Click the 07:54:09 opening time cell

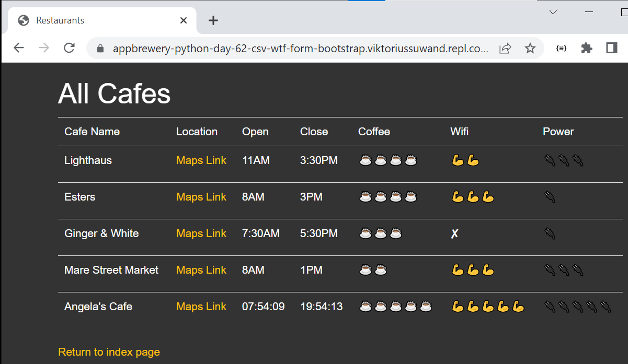coord(264,307)
